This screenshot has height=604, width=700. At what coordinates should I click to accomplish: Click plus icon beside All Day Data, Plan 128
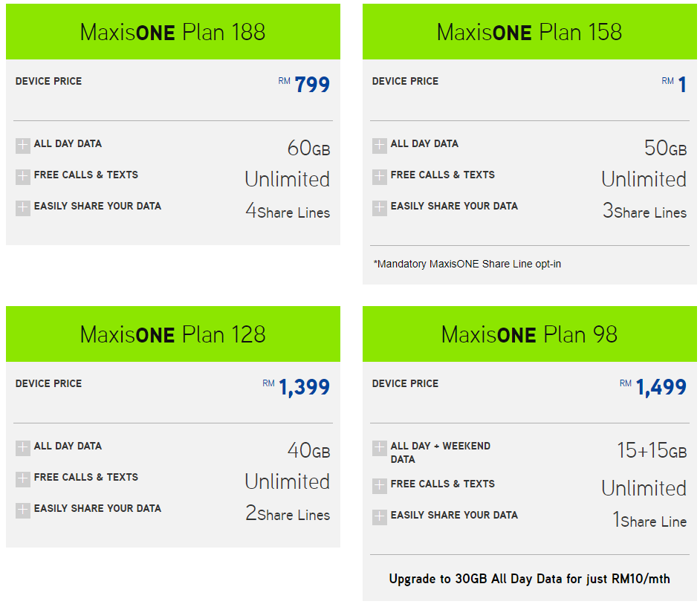point(23,448)
